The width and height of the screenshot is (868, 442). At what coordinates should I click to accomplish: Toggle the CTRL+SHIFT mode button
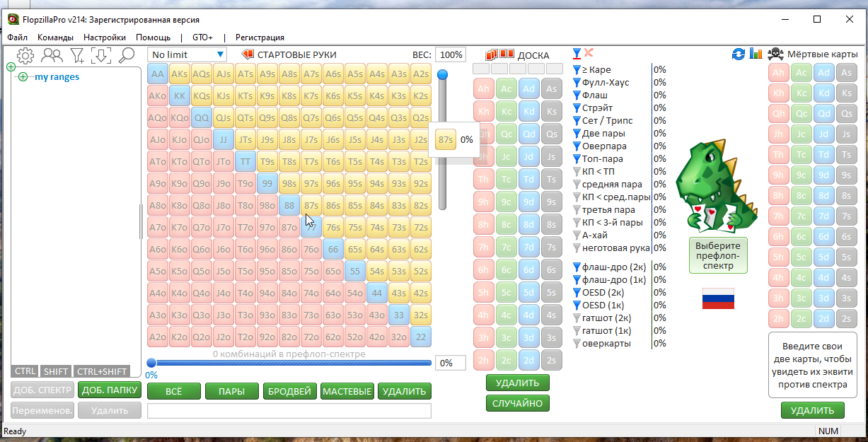coord(103,371)
